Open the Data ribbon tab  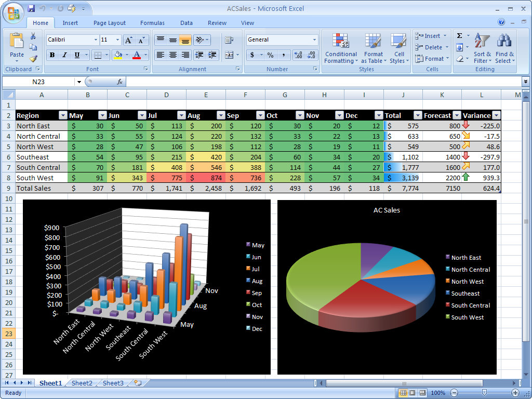187,23
